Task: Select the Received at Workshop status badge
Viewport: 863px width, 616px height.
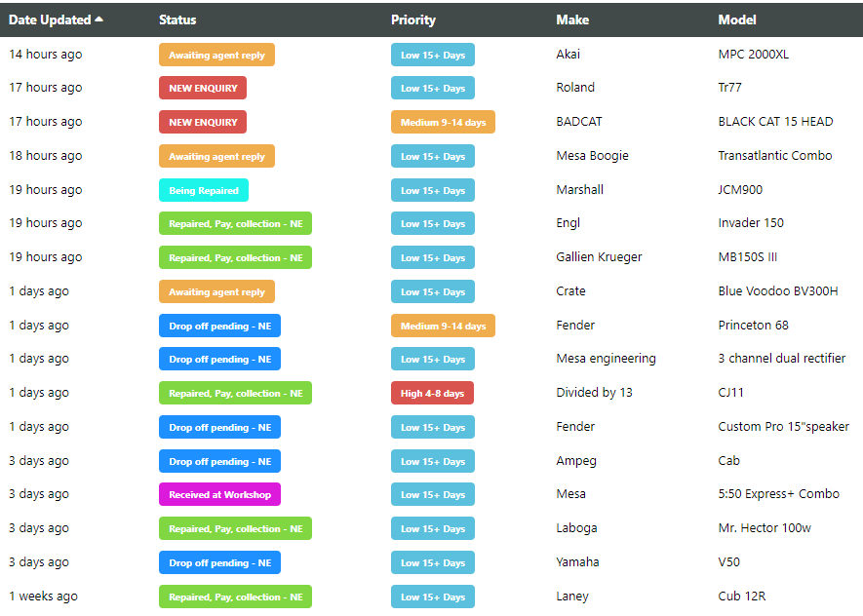Action: click(x=219, y=494)
